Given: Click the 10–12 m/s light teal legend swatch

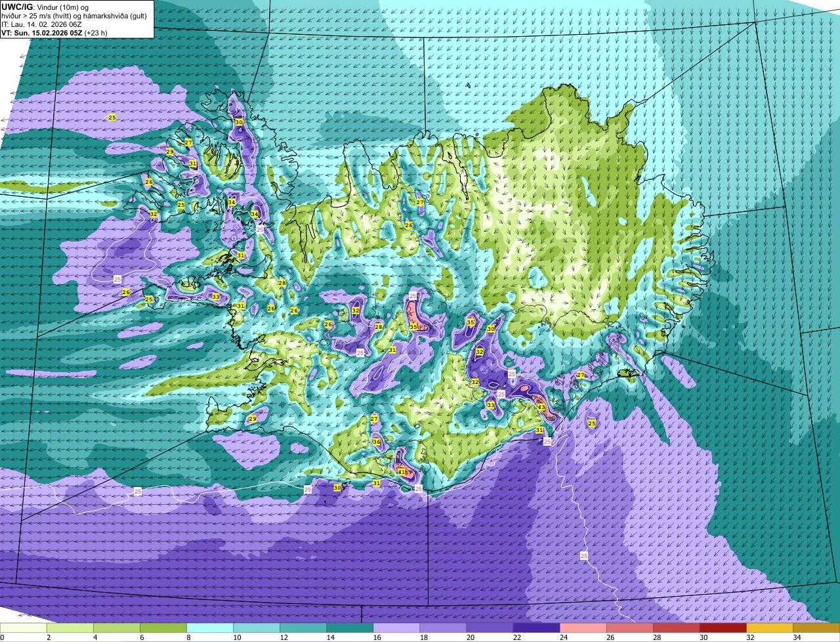Looking at the screenshot, I should pos(257,628).
